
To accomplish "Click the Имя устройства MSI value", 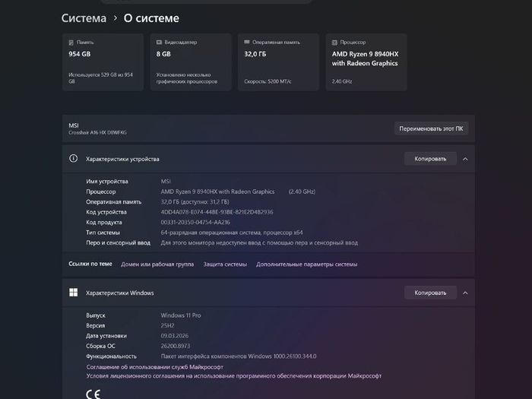I will pyautogui.click(x=166, y=182).
